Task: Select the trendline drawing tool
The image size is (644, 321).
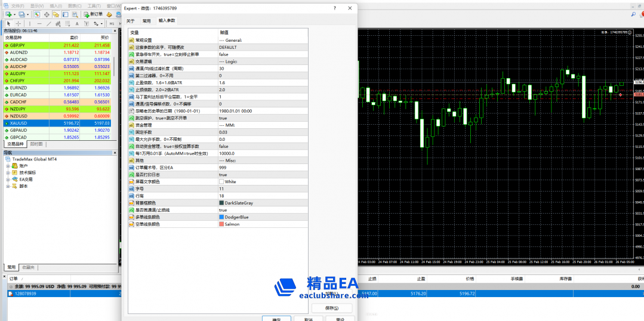Action: (49, 24)
